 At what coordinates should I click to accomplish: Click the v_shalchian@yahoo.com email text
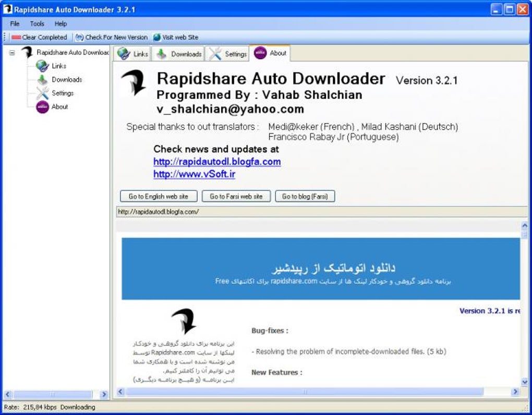230,109
